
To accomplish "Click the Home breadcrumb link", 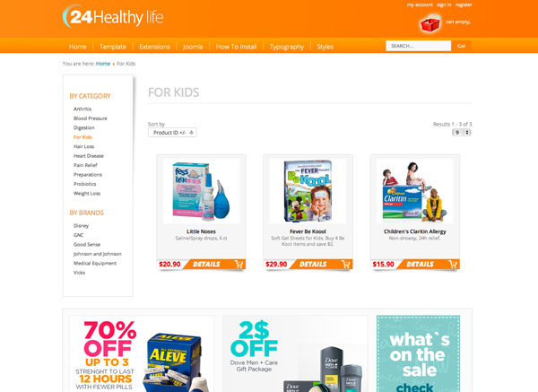I will tap(103, 64).
